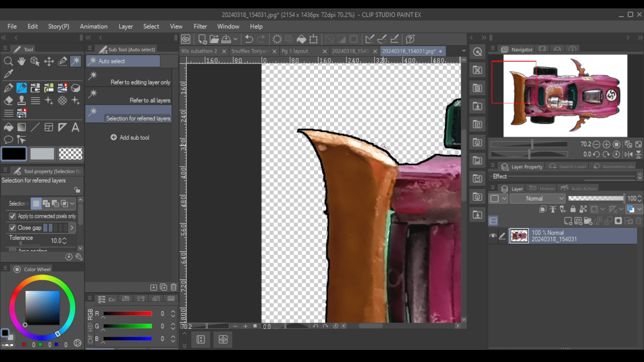Select the Text tool
This screenshot has height=362, width=644.
click(x=75, y=127)
